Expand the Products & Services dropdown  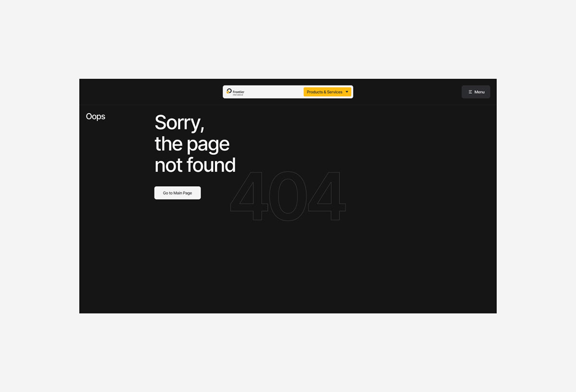(327, 92)
